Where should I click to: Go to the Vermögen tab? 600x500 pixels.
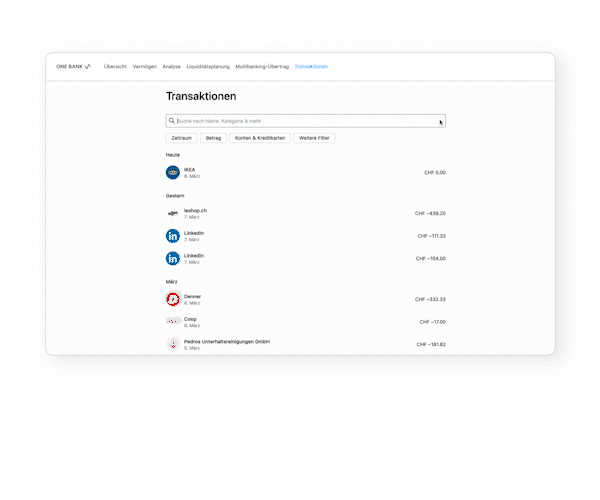coord(145,67)
